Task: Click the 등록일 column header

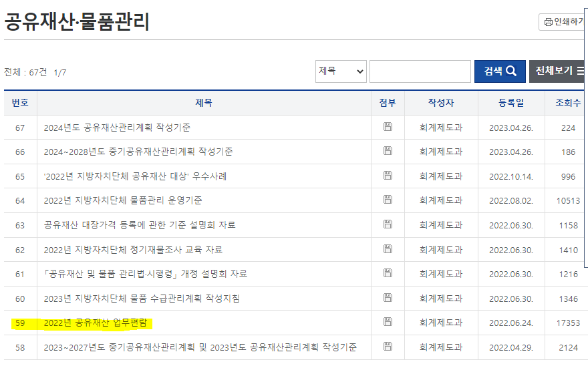Action: (x=511, y=103)
